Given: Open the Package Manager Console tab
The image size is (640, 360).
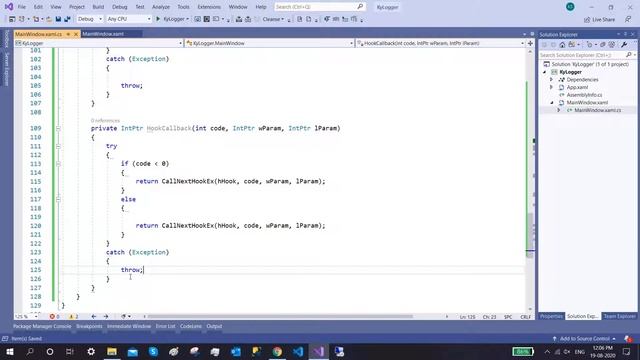Looking at the screenshot, I should (42, 326).
